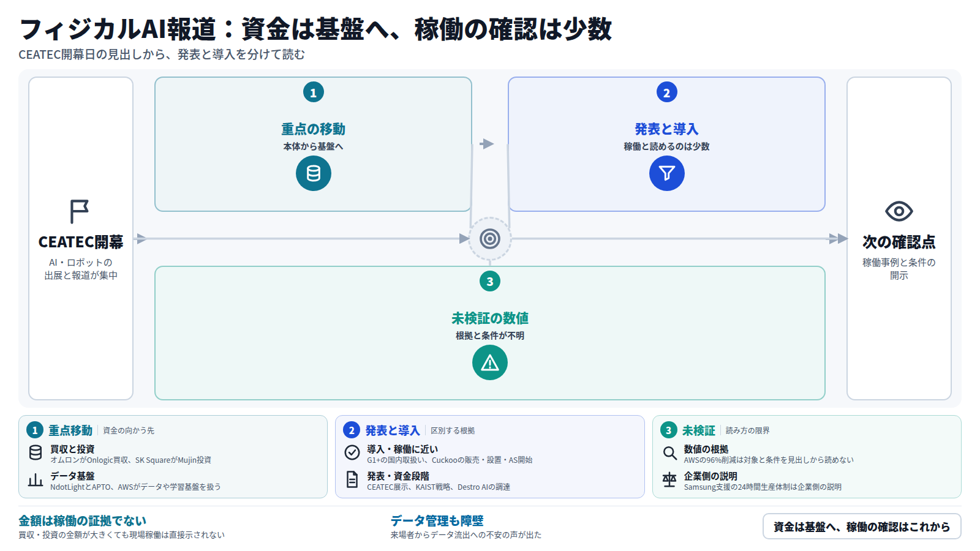The height and width of the screenshot is (551, 980).
Task: Click the number 2 badge above 発表と導入
Action: click(x=667, y=92)
